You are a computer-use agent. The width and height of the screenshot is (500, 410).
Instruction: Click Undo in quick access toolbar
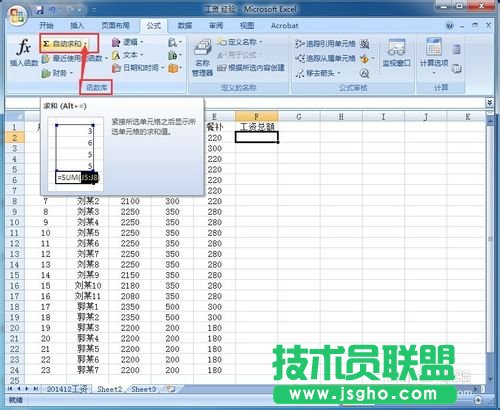(x=53, y=10)
